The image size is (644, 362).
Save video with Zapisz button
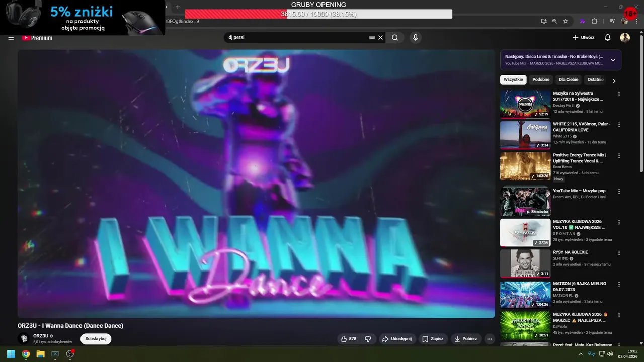pos(433,339)
